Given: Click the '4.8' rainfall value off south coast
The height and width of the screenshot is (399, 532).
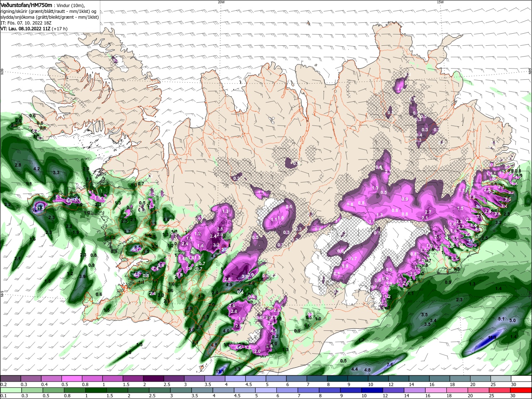Looking at the screenshot, I should 367,370.
